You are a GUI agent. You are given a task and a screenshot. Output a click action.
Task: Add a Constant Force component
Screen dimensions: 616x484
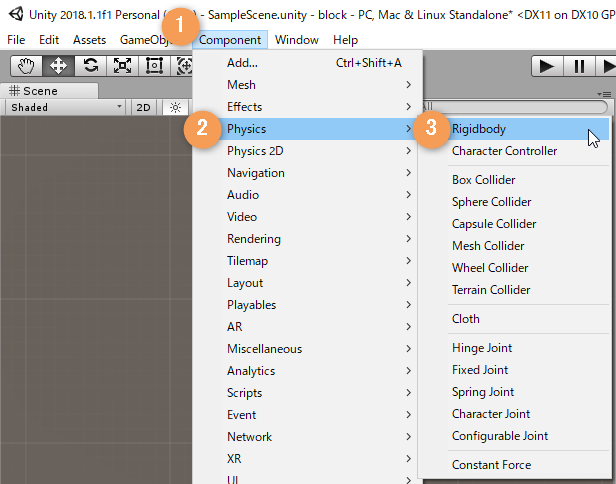pyautogui.click(x=514, y=465)
